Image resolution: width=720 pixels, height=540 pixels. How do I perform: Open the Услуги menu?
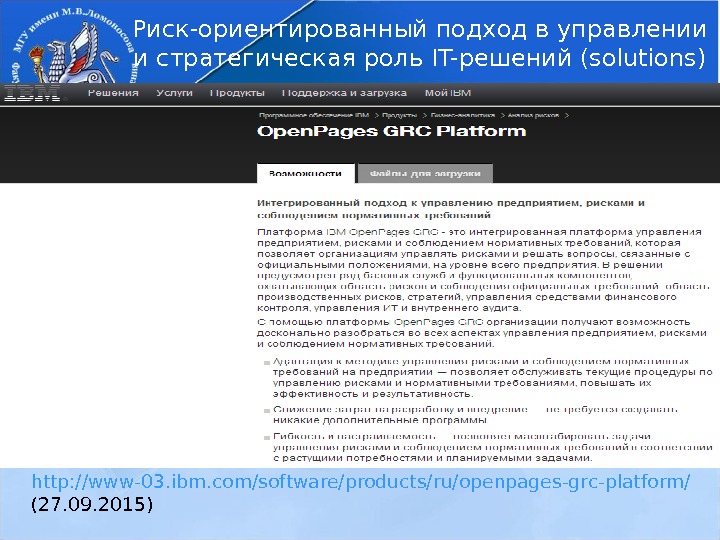click(x=174, y=93)
